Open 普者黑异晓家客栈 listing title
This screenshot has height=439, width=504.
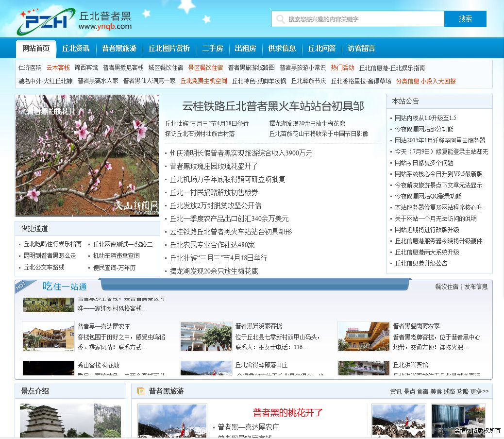pyautogui.click(x=259, y=326)
